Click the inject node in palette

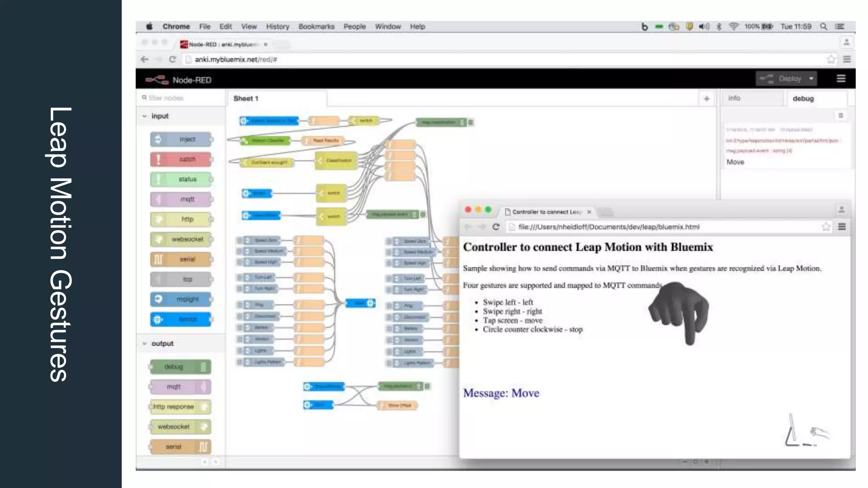[x=181, y=139]
